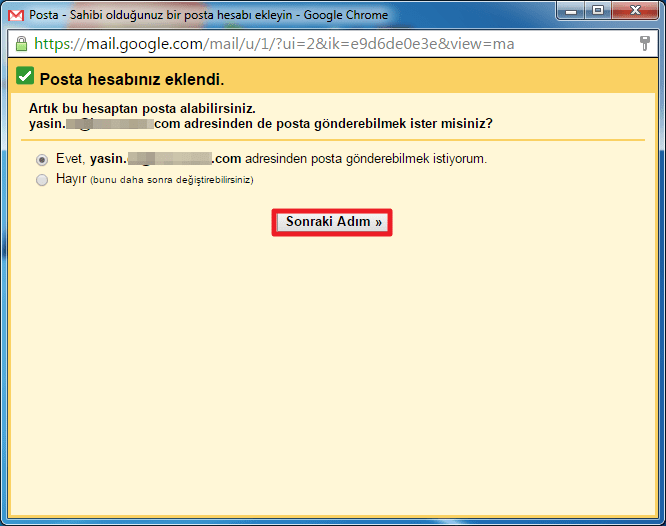This screenshot has width=666, height=526.
Task: Click the 'adresinden de posta gönderebilmek ister misiniz?' question
Action: click(x=339, y=124)
